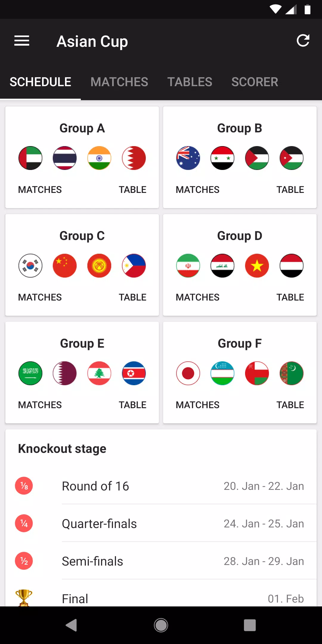View Group A MATCHES
The image size is (322, 644).
tap(40, 190)
